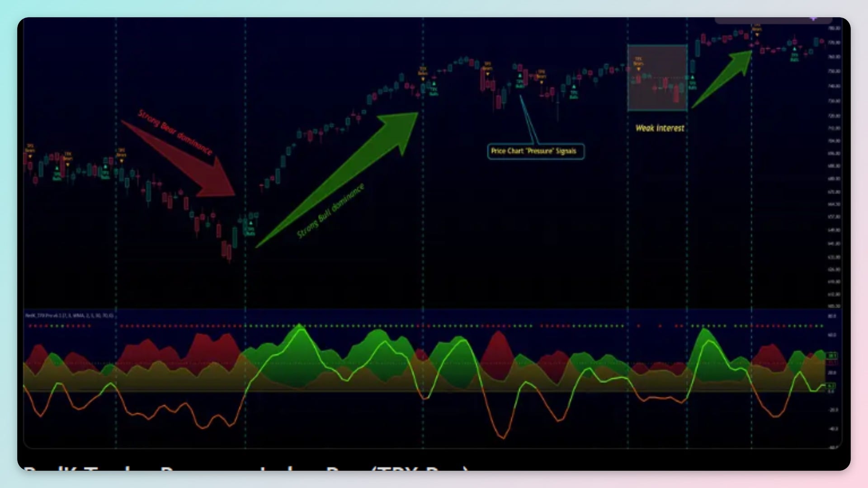868x488 pixels.
Task: Open the RedK TPX Pro indicator legend
Action: [70, 315]
